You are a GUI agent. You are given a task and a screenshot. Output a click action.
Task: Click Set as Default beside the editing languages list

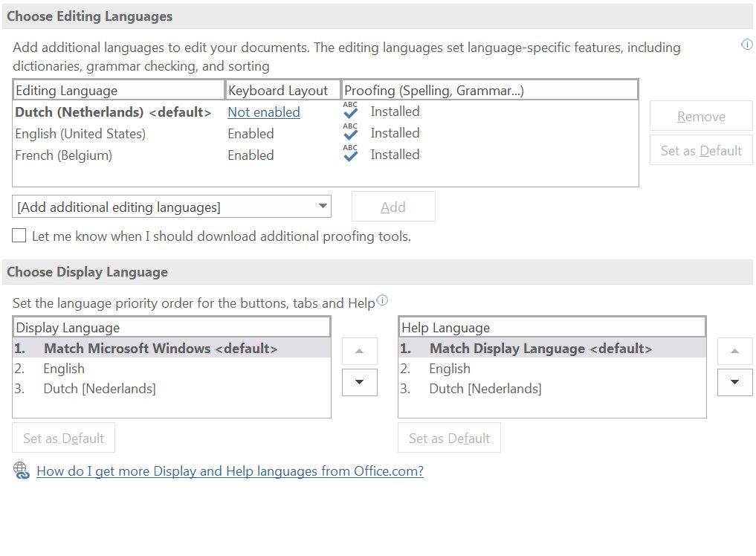(701, 151)
